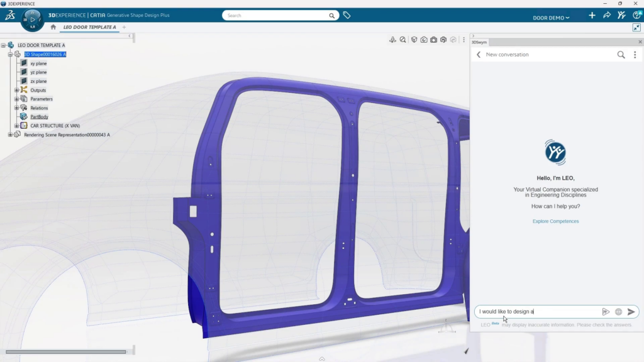Expand the Outputs tree node
This screenshot has width=644, height=362.
(x=16, y=90)
